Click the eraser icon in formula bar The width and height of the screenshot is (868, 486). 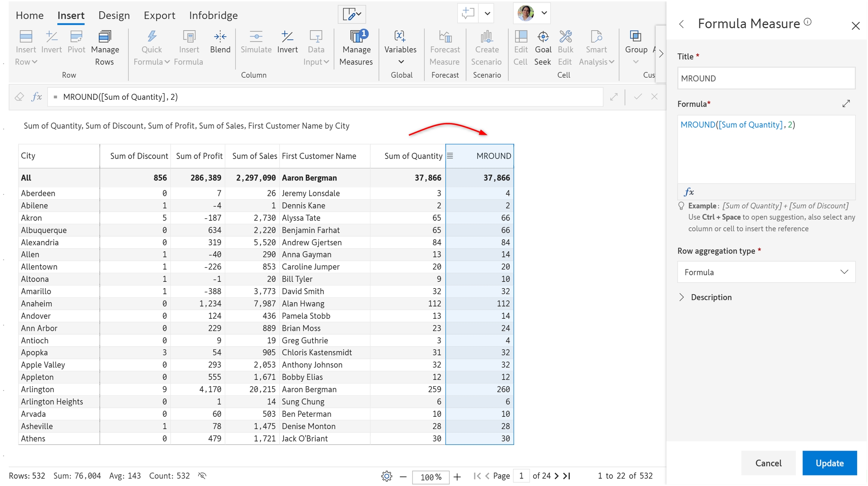pyautogui.click(x=19, y=97)
